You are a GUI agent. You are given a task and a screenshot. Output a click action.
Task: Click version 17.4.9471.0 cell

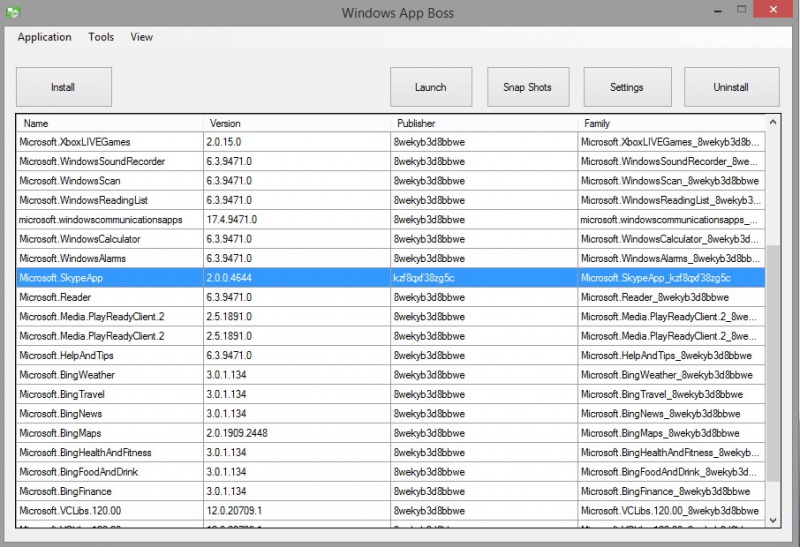pyautogui.click(x=297, y=219)
